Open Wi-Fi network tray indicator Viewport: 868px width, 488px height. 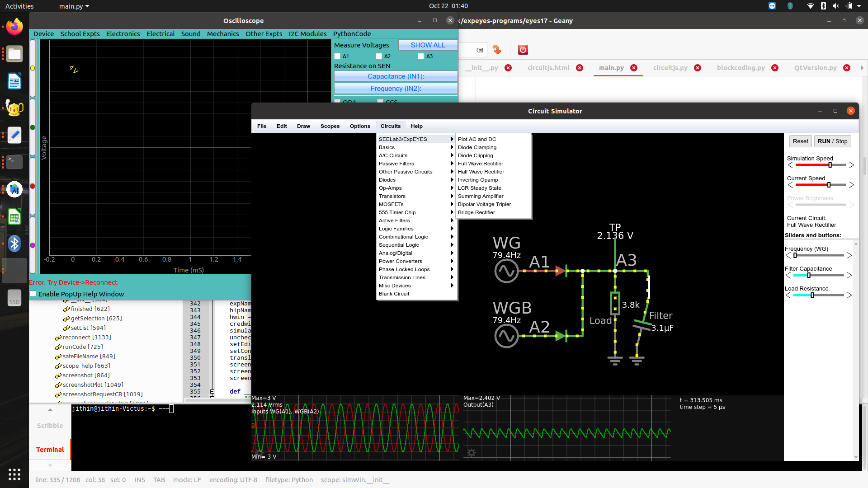point(811,6)
